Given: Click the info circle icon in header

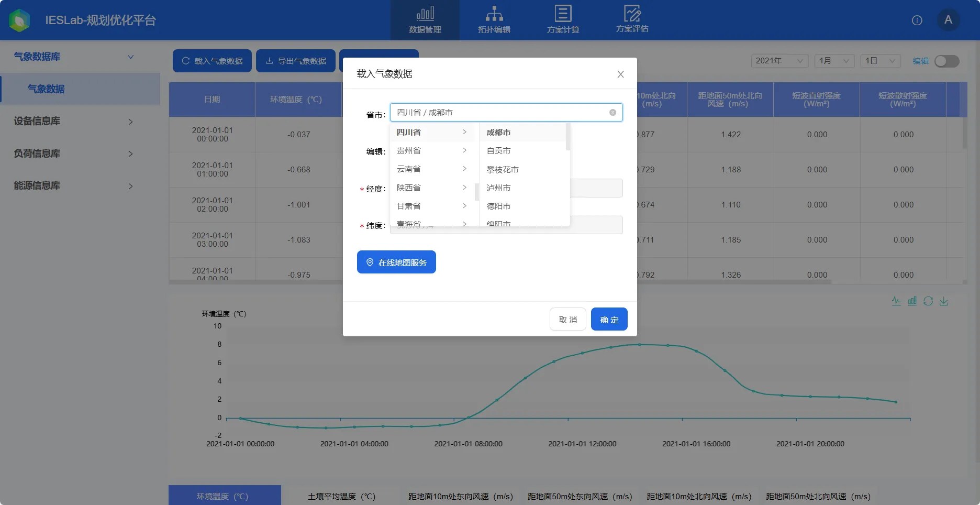Looking at the screenshot, I should point(917,20).
